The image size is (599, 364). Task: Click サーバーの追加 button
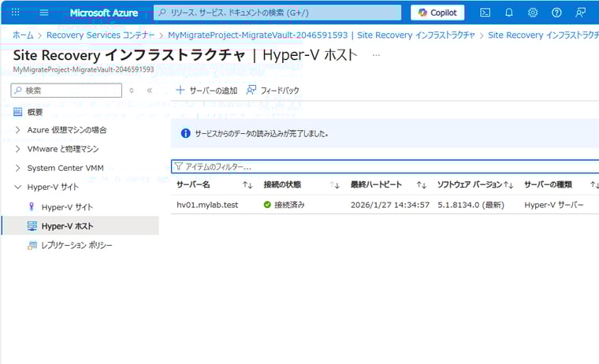[x=206, y=91]
